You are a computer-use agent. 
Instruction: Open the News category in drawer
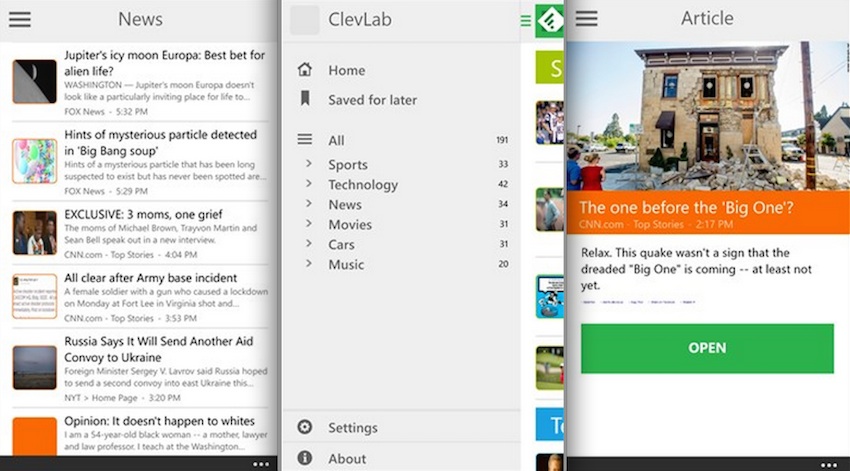pyautogui.click(x=345, y=204)
